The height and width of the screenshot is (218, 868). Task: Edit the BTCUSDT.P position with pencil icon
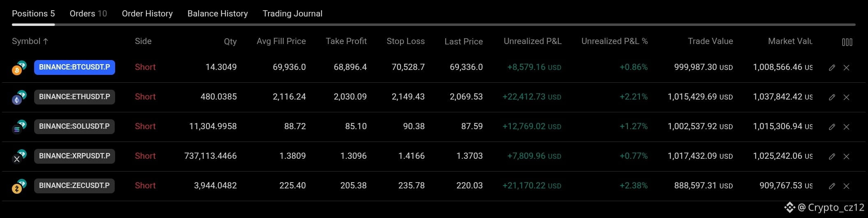click(832, 67)
